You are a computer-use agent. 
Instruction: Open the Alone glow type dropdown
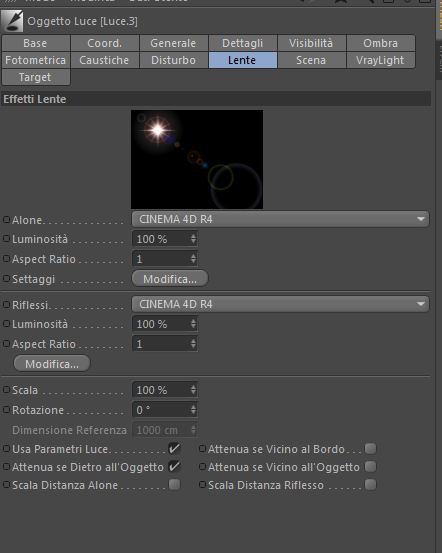tap(280, 219)
